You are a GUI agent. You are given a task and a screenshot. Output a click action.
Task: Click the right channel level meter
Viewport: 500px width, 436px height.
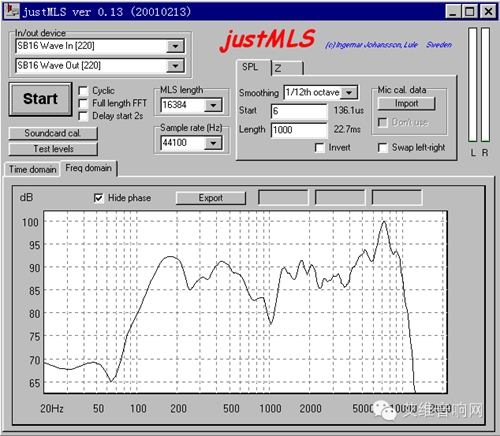(485, 85)
